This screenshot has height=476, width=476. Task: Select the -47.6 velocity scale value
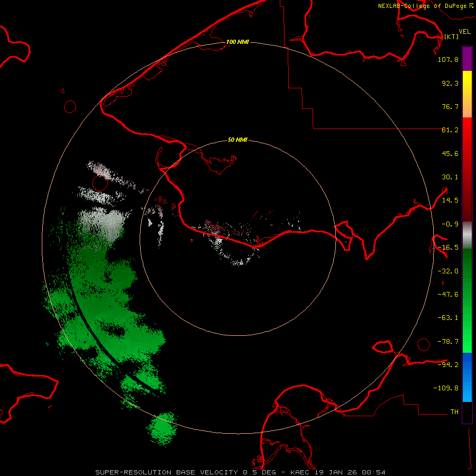tap(448, 295)
